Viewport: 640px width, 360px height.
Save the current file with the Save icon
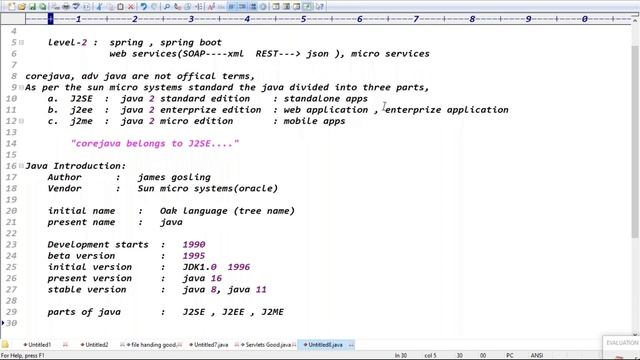click(32, 7)
